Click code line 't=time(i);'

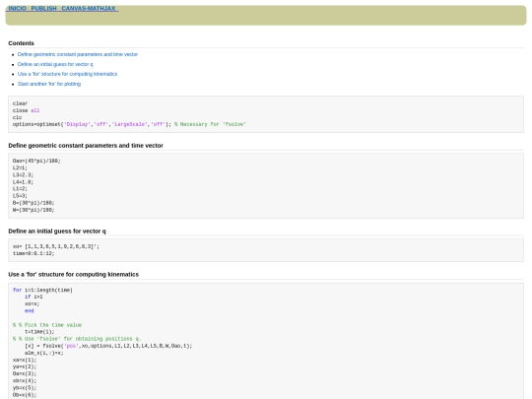click(39, 332)
